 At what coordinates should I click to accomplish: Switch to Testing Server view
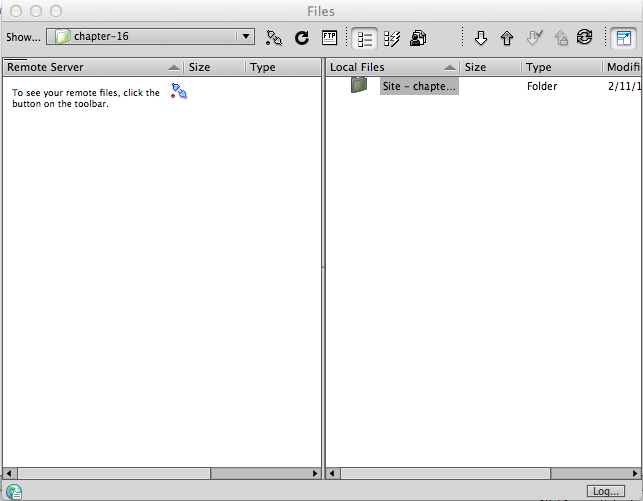pyautogui.click(x=391, y=38)
